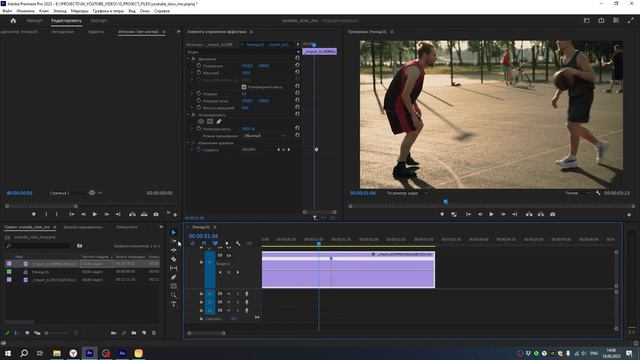The width and height of the screenshot is (640, 360).
Task: Go to next Speed keyframe
Action: coord(289,150)
